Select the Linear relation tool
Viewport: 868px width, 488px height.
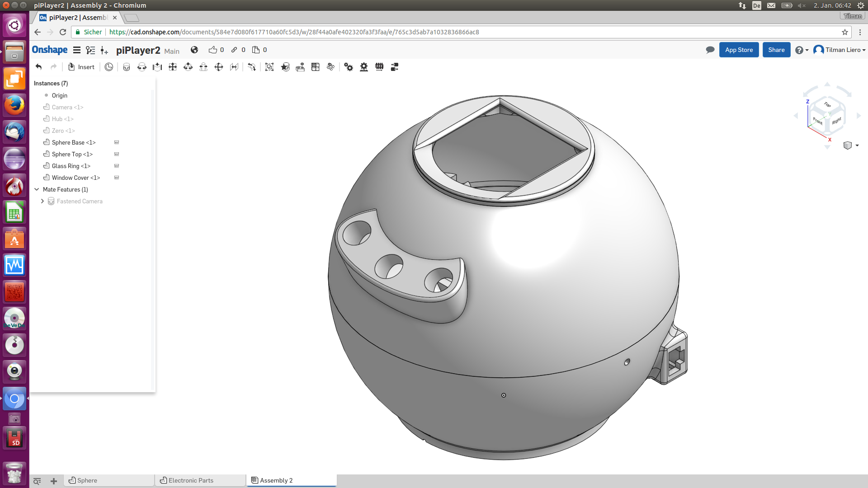tap(395, 67)
